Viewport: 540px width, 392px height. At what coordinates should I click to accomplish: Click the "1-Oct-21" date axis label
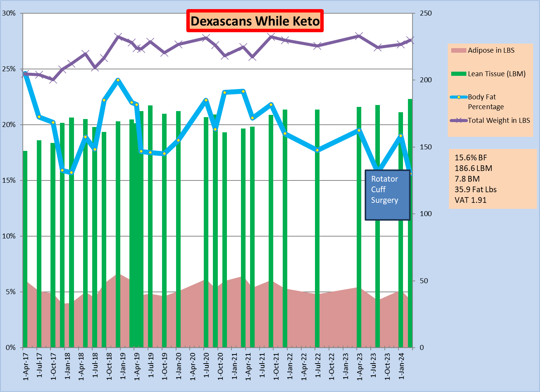(x=276, y=366)
